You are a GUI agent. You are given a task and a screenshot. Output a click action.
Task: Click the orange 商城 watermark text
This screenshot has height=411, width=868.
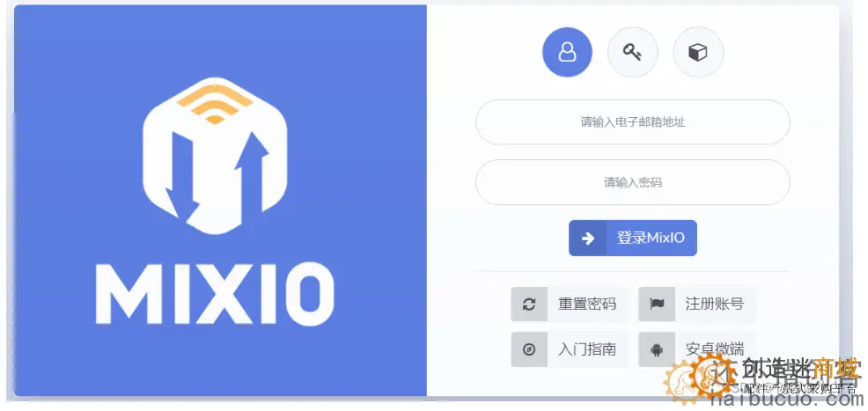(x=836, y=369)
